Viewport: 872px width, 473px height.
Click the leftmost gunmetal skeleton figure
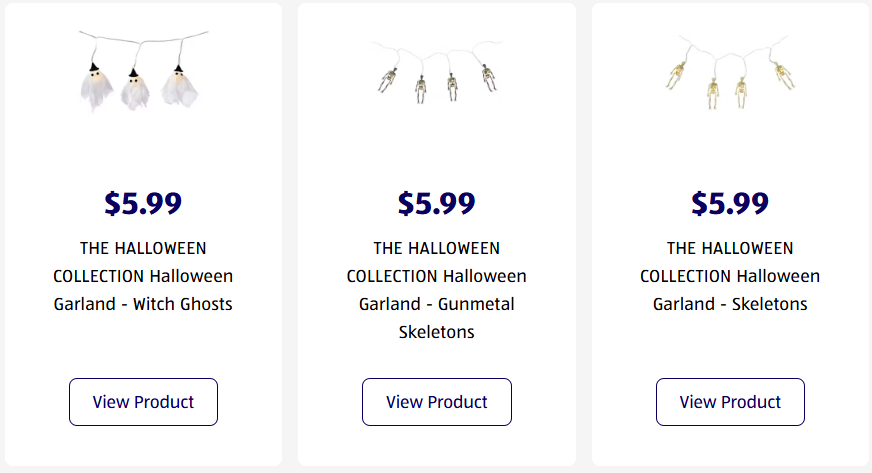point(387,80)
